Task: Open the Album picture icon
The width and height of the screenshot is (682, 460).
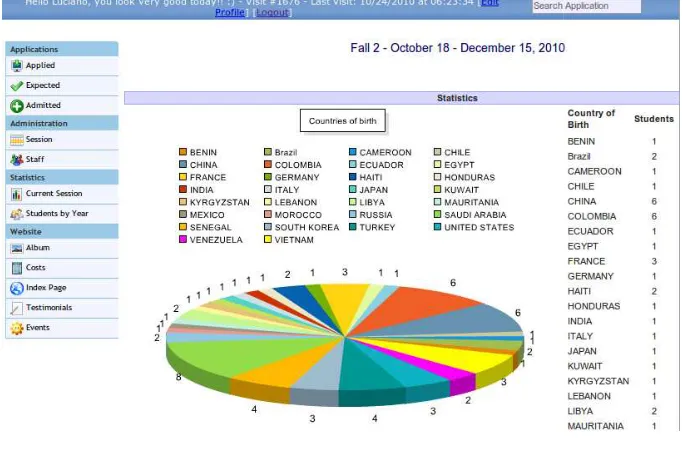Action: click(x=17, y=248)
